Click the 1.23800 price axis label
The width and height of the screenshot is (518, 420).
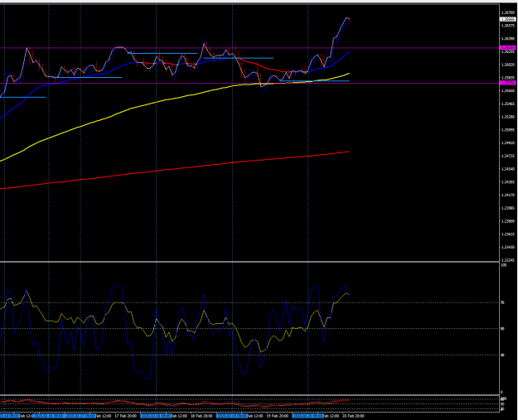pos(508,221)
